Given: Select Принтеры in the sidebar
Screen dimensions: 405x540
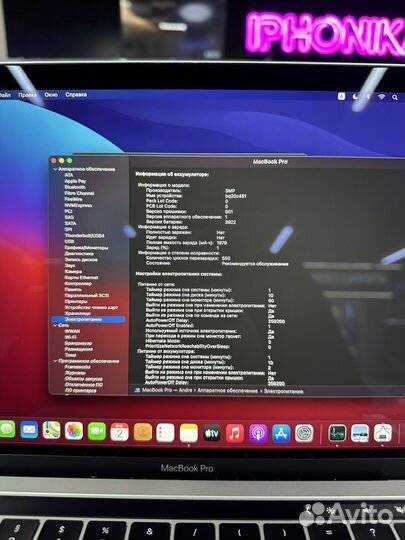Looking at the screenshot, I should [76, 301].
